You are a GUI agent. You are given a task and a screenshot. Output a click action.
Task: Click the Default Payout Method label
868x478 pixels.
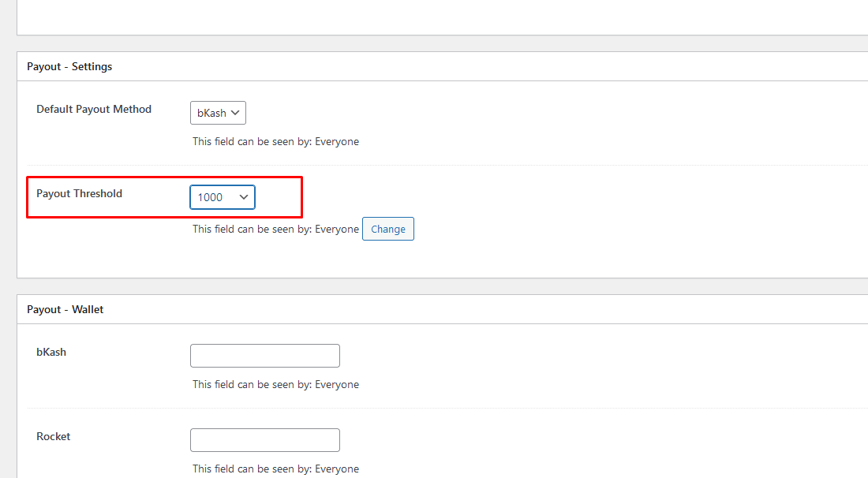94,109
